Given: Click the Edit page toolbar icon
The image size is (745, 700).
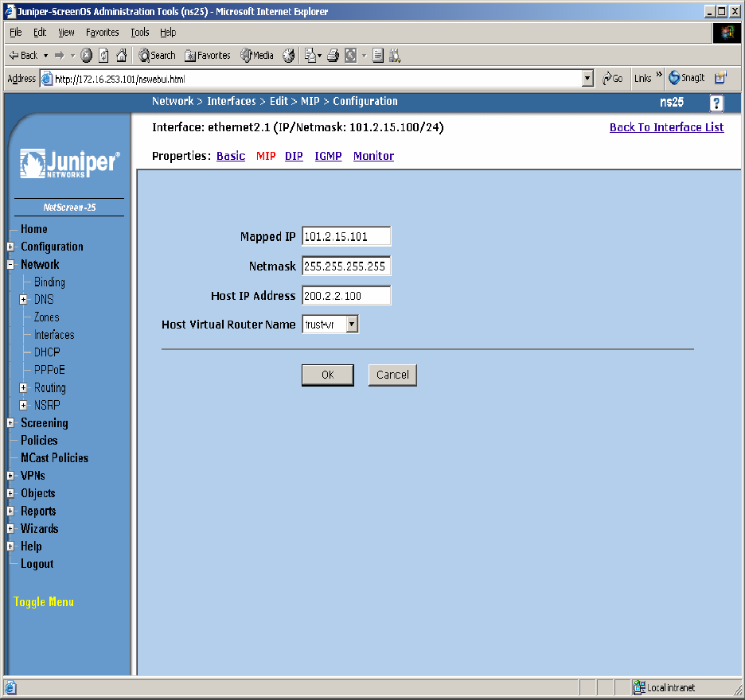Looking at the screenshot, I should (351, 56).
